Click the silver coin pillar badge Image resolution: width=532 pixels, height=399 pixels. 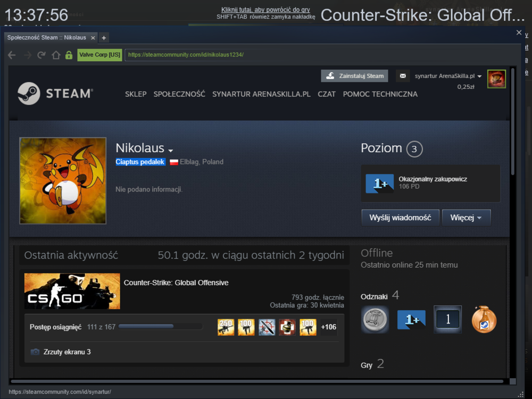pos(375,319)
